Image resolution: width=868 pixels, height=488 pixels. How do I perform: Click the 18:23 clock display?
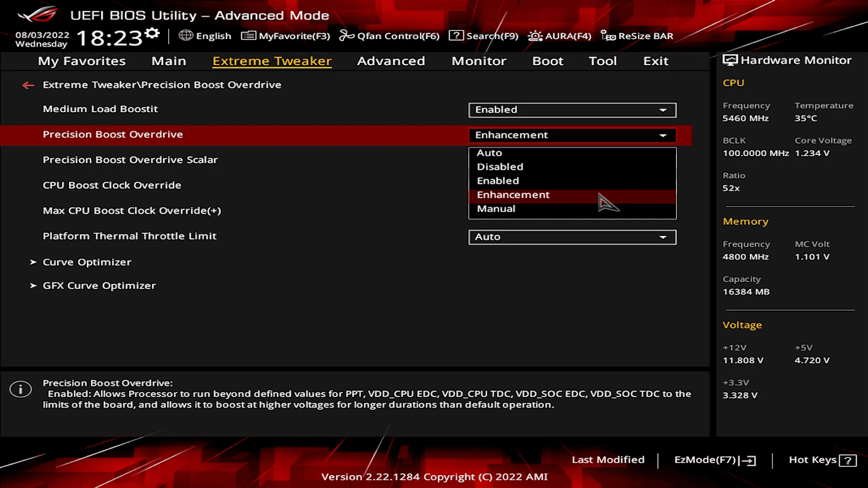[x=109, y=38]
